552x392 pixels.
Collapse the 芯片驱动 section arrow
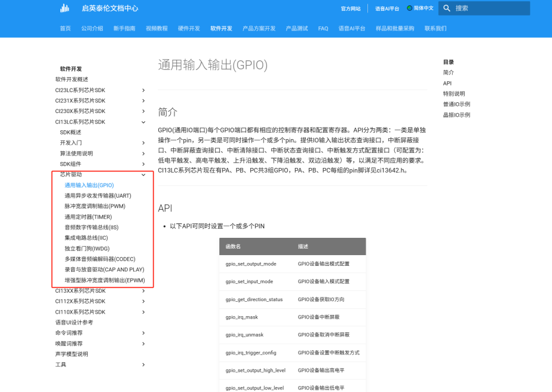[143, 175]
